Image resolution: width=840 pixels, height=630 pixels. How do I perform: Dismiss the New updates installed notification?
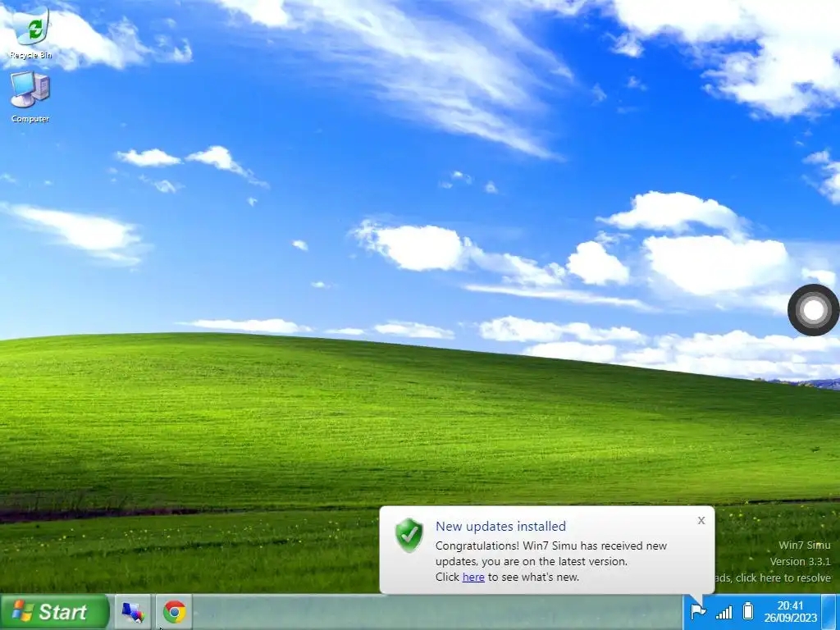tap(701, 520)
